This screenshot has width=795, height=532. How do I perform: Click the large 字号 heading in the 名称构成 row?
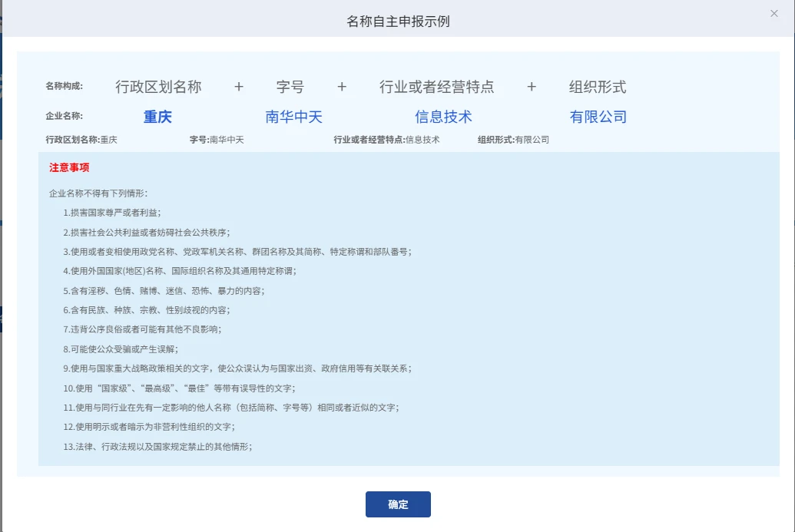290,87
